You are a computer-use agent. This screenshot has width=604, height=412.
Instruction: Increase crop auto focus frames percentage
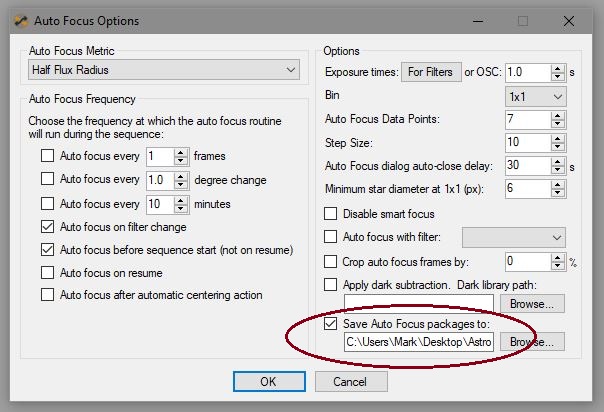click(557, 258)
